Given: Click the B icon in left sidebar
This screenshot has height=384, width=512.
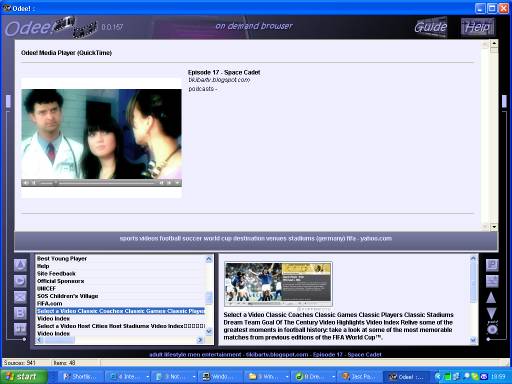Looking at the screenshot, I should click(20, 313).
